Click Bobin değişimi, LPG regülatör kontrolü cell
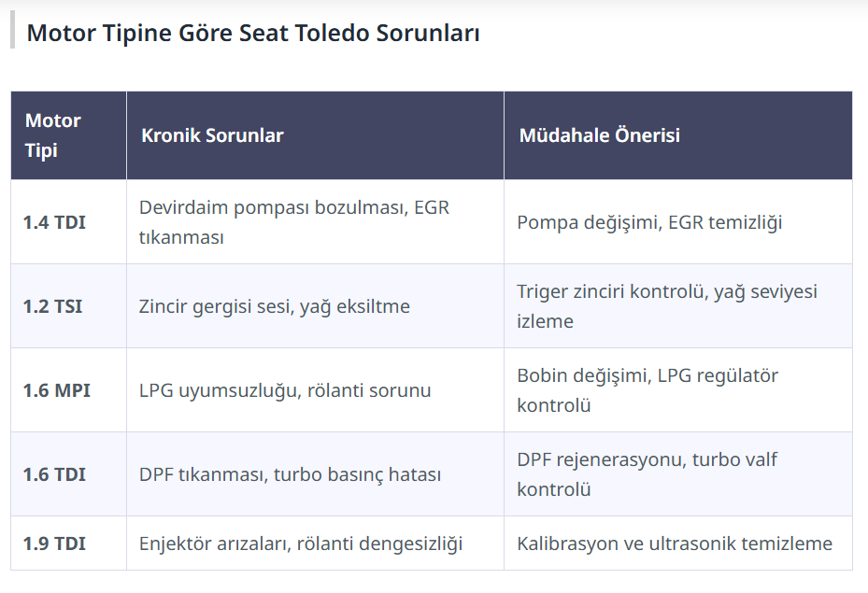The image size is (868, 593). (x=647, y=390)
